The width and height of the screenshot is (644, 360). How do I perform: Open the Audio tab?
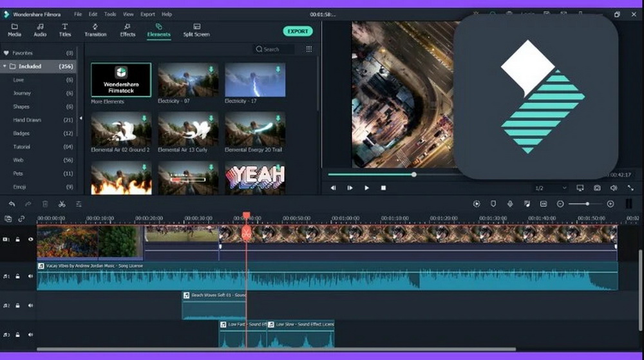tap(40, 30)
